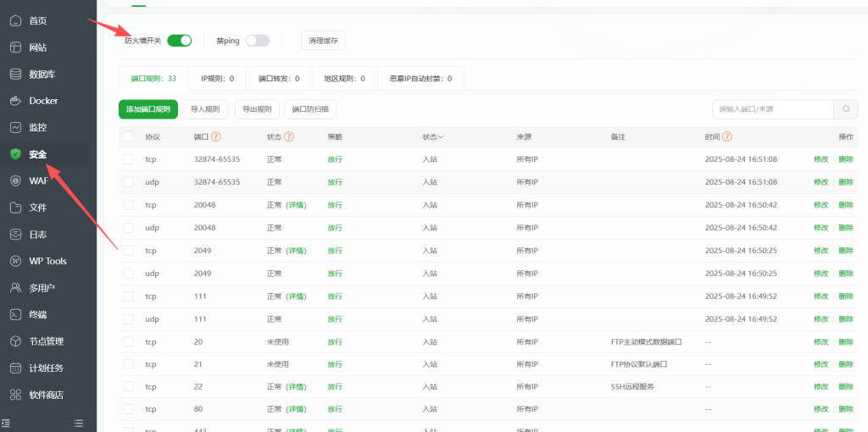The image size is (868, 432).
Task: Enable the 禁ping toggle switch
Action: click(x=258, y=40)
